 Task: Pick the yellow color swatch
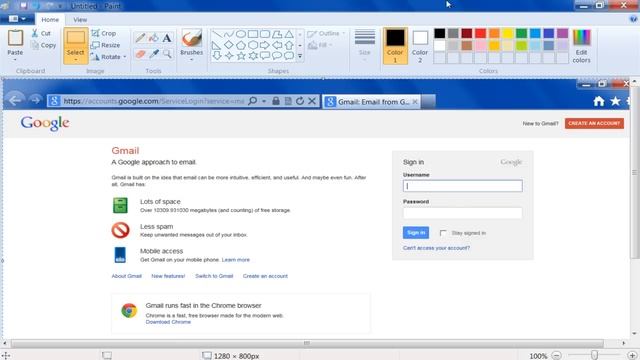click(x=508, y=33)
